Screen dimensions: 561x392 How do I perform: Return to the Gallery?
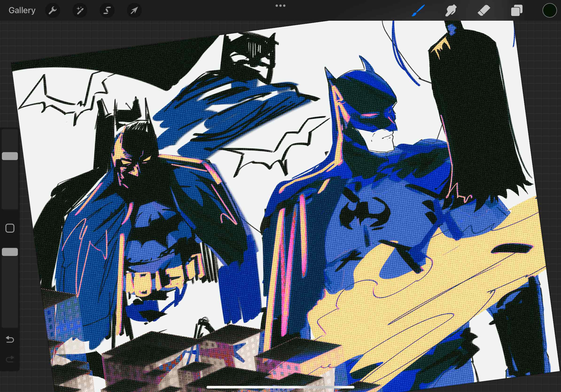click(22, 10)
